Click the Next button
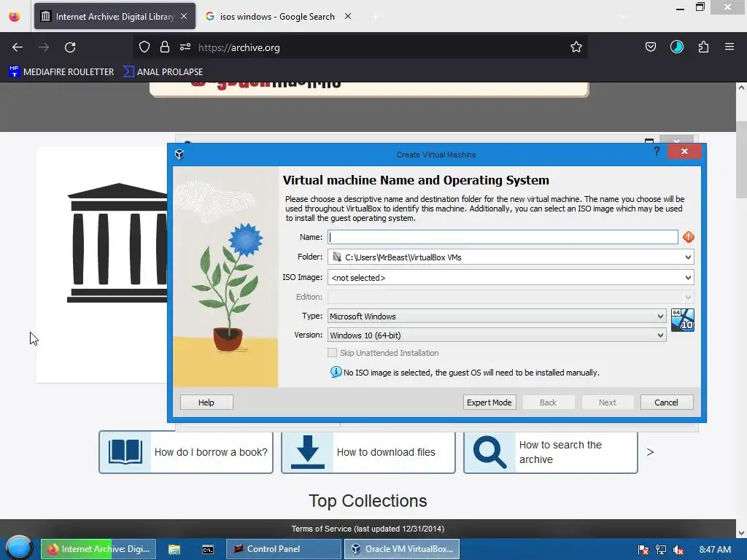This screenshot has height=560, width=747. (x=608, y=402)
